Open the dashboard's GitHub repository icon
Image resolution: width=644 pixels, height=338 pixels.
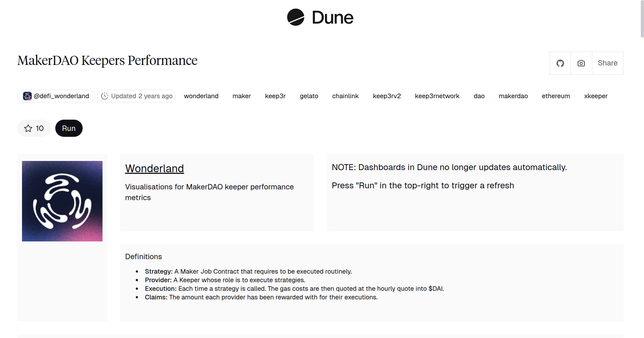(560, 63)
